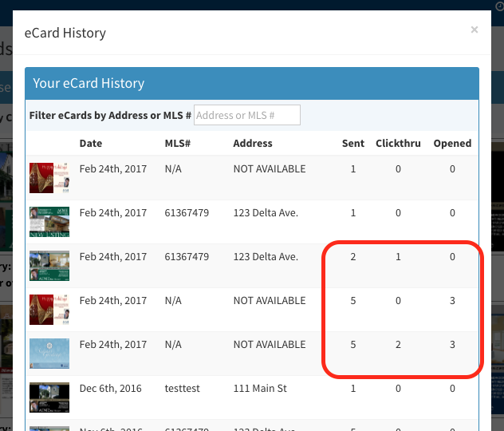
Task: Click the Sent column header
Action: (x=353, y=143)
